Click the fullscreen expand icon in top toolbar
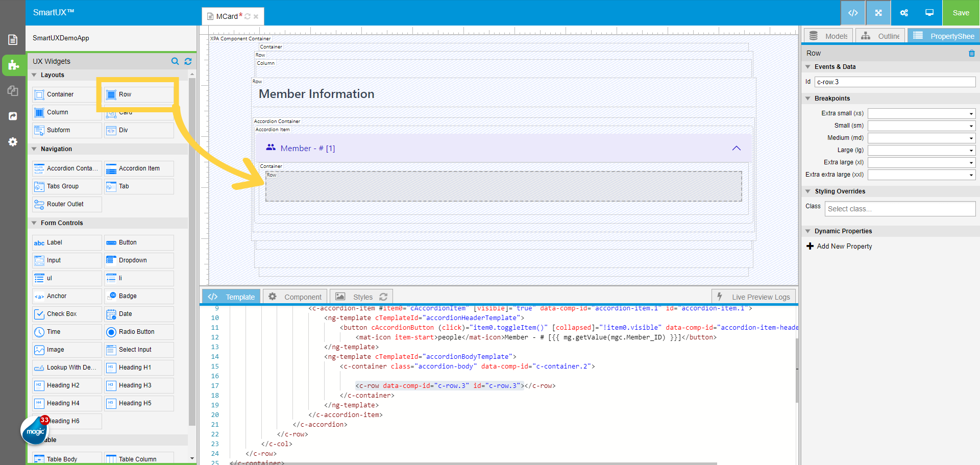 click(x=878, y=13)
